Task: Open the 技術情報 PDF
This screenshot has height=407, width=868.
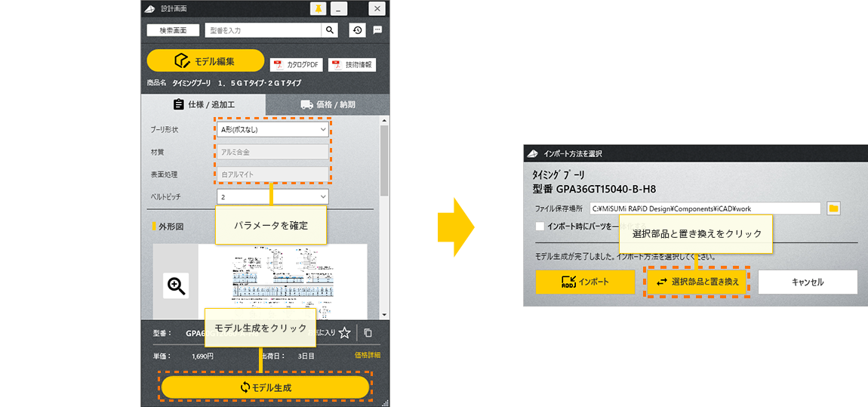Action: [x=352, y=65]
